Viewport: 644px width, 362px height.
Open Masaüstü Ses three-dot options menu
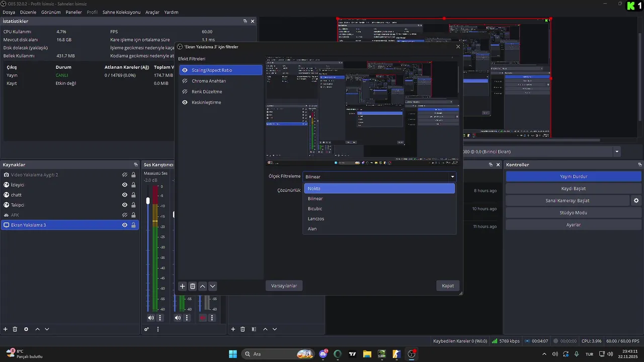[x=160, y=318]
